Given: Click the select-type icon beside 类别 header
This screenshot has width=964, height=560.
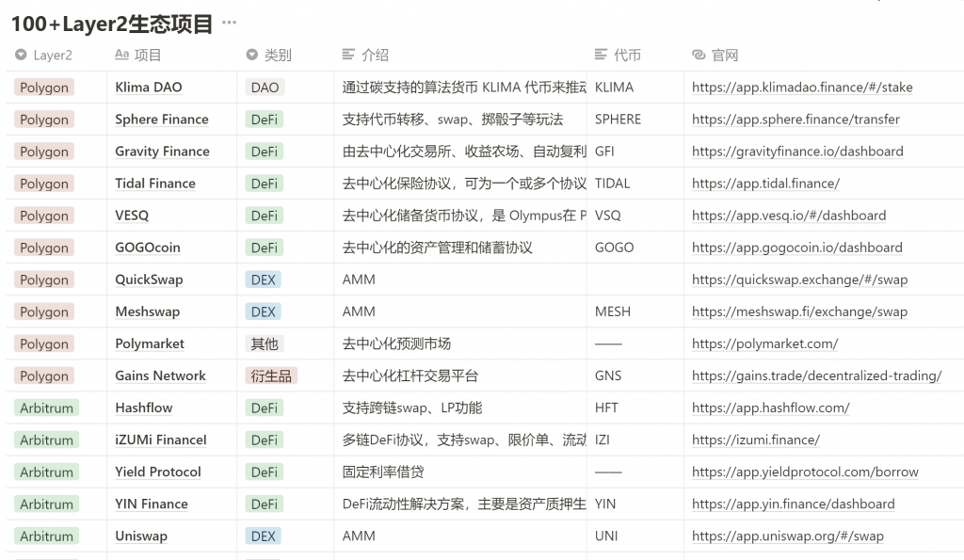Looking at the screenshot, I should 251,56.
